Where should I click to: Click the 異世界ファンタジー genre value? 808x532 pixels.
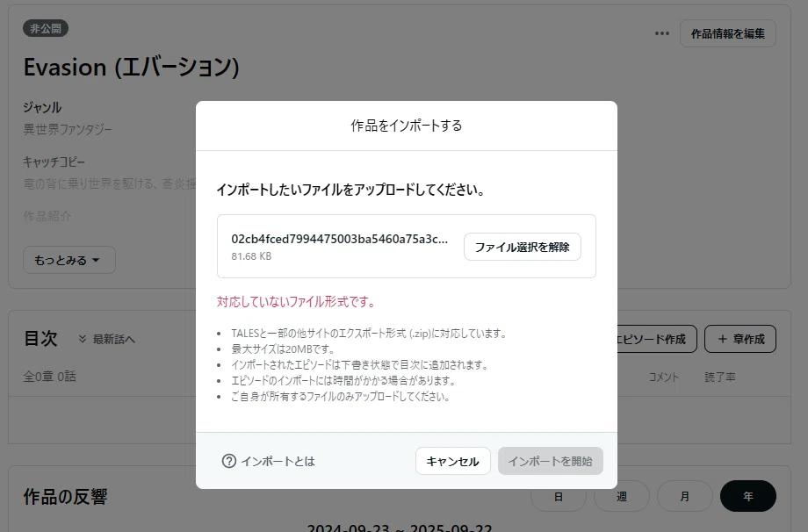coord(68,129)
